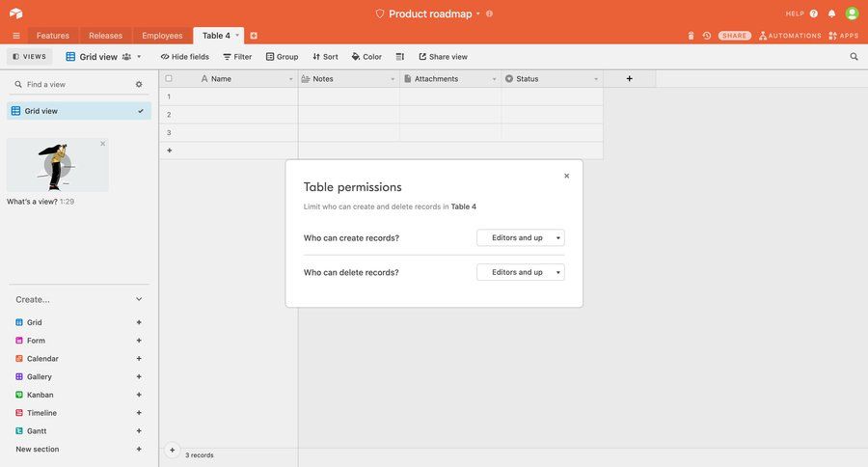Toggle the VIEWS sidebar button

click(29, 57)
